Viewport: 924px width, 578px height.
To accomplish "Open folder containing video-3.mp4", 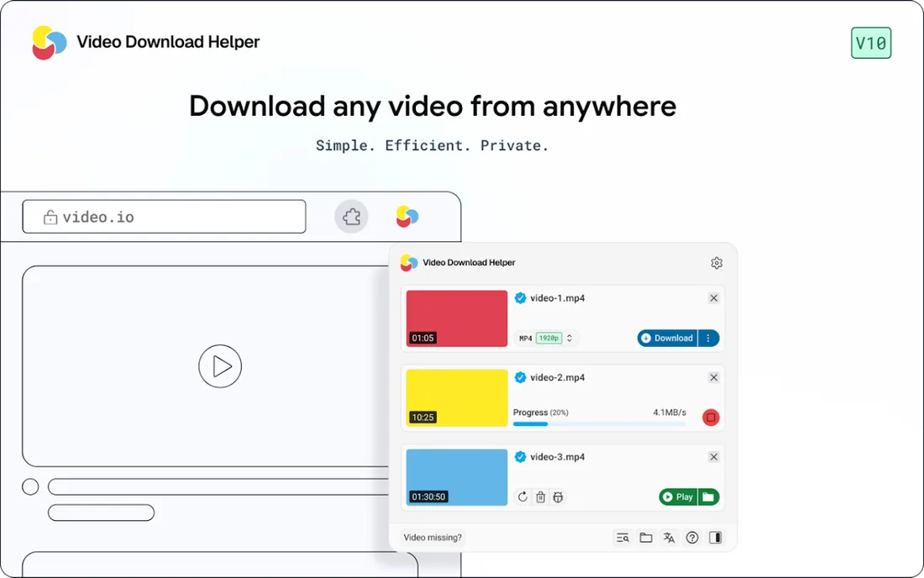I will [x=708, y=497].
